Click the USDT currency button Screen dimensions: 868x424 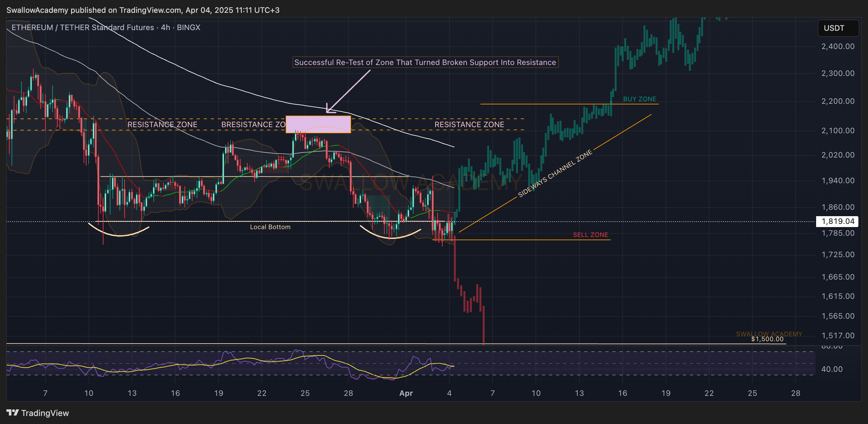point(838,28)
